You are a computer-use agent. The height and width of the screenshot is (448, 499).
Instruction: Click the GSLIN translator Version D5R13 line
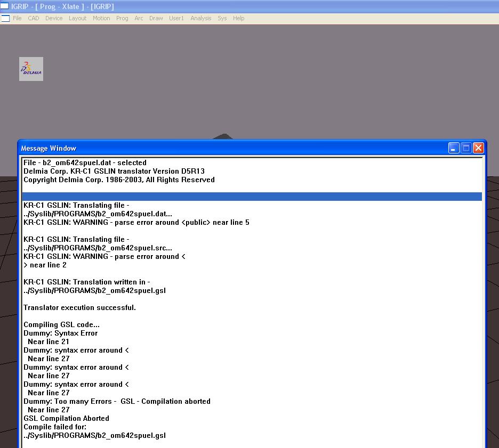point(114,171)
